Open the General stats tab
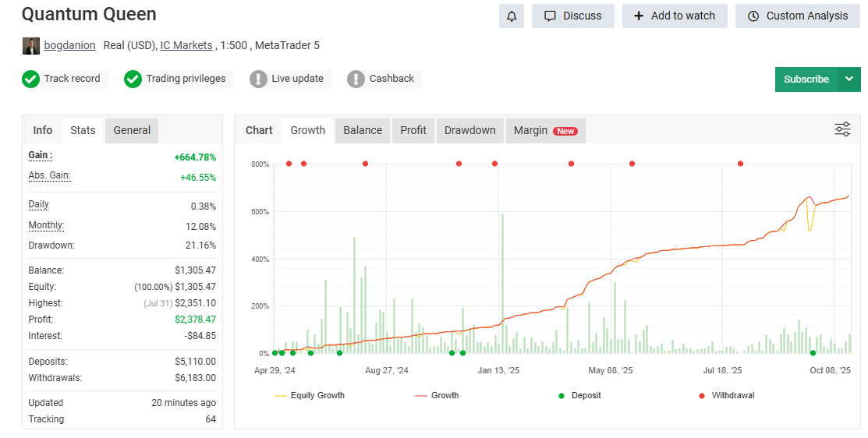This screenshot has height=438, width=868. (x=132, y=130)
